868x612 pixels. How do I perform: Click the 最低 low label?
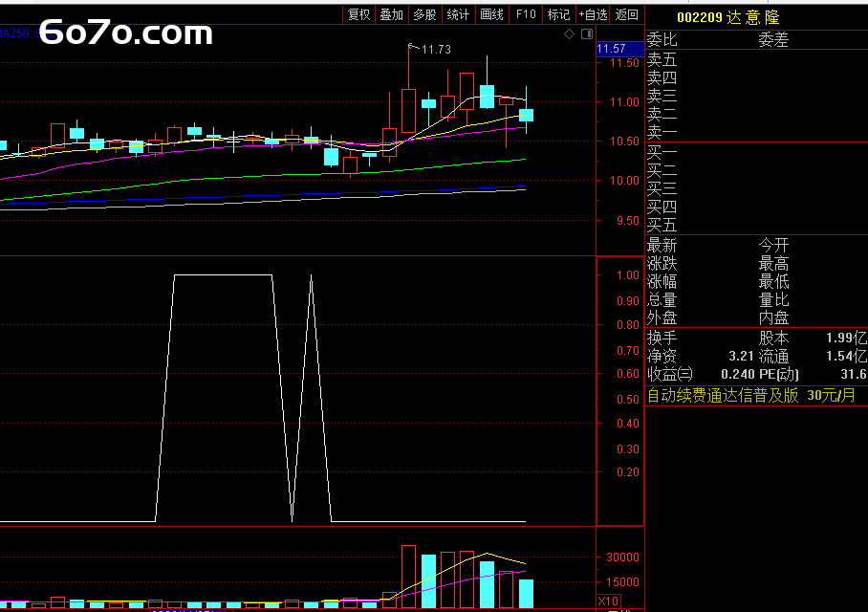773,281
